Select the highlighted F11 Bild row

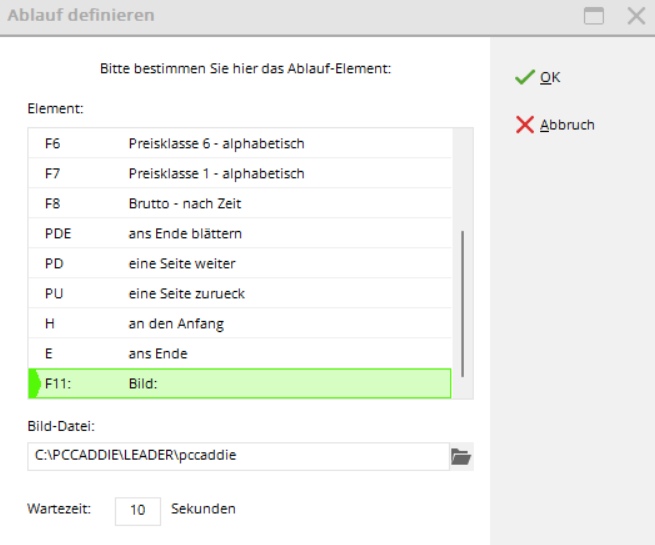pyautogui.click(x=240, y=383)
